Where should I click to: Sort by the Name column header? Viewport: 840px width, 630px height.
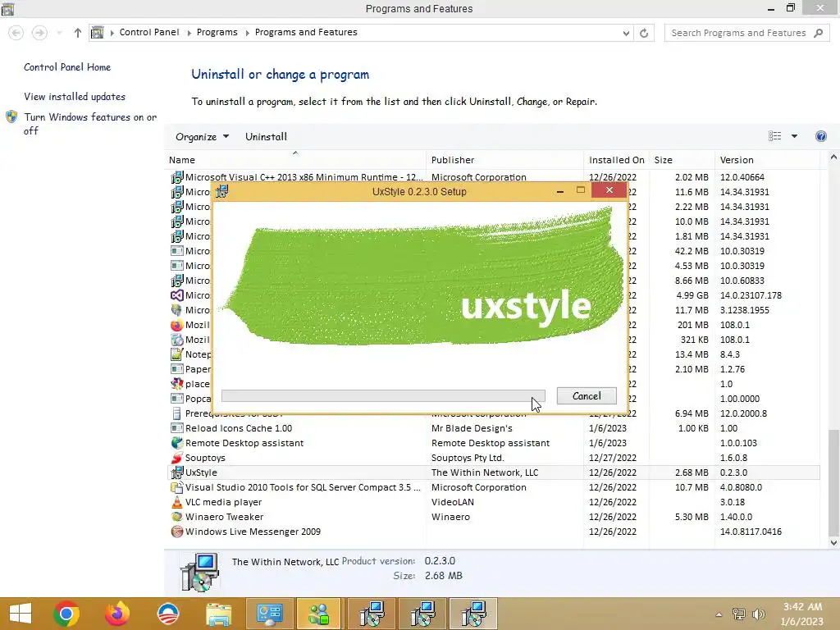click(x=295, y=160)
